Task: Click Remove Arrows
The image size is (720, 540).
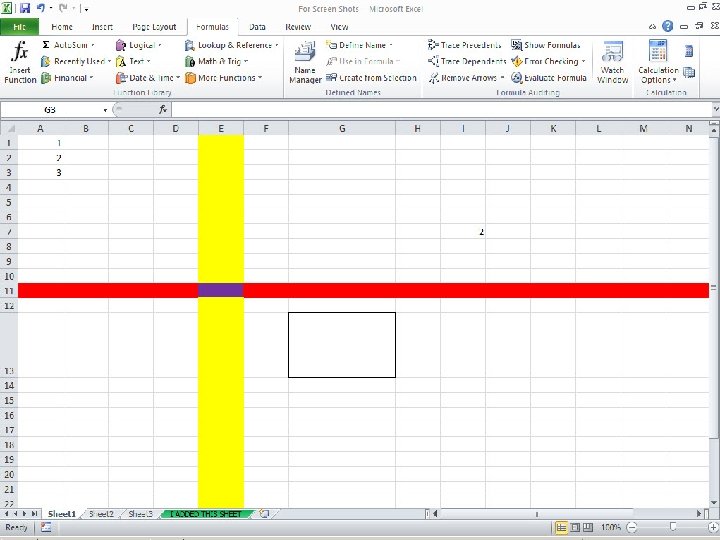Action: click(466, 78)
